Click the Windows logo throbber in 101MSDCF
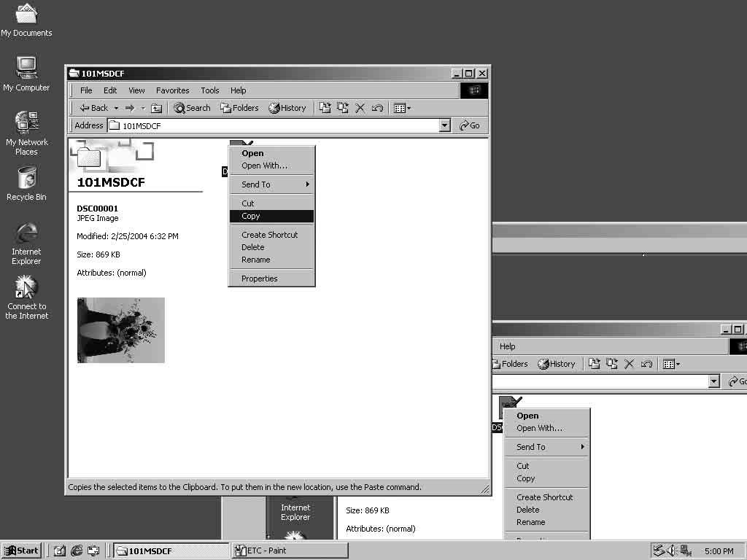The height and width of the screenshot is (560, 747). [474, 90]
